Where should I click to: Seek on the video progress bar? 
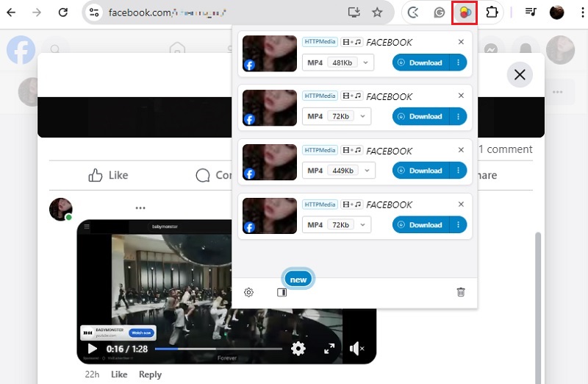pos(218,349)
